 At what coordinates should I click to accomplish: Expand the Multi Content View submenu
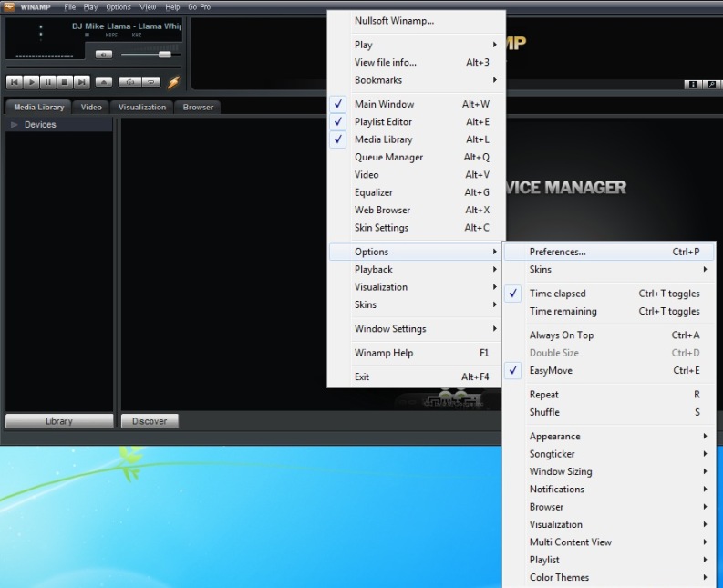(609, 542)
